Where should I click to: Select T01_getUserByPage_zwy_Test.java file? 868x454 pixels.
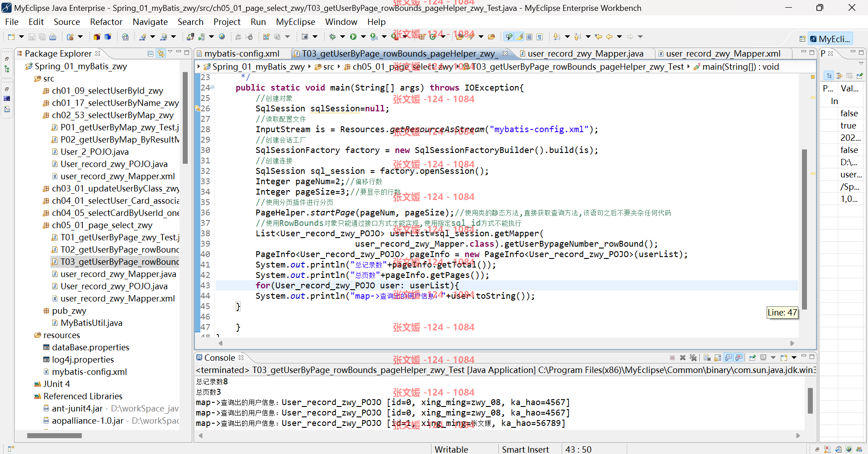click(x=120, y=237)
